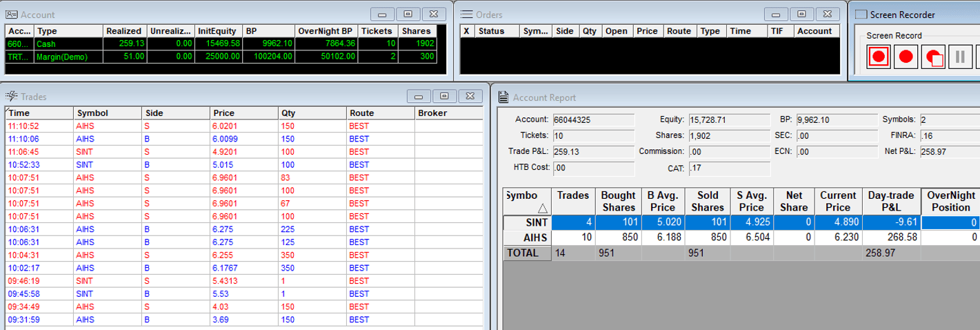Sort trades by Price column header
This screenshot has height=330, width=980.
pos(243,113)
